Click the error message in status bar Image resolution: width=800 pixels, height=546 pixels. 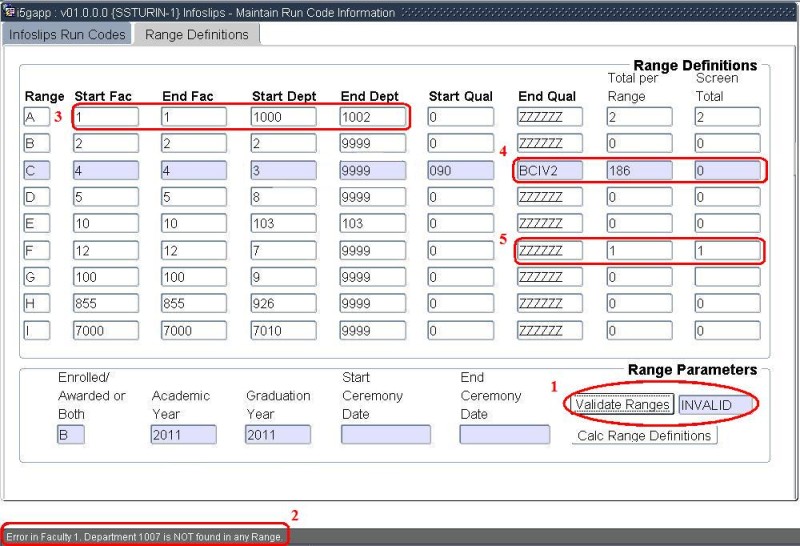[x=144, y=536]
